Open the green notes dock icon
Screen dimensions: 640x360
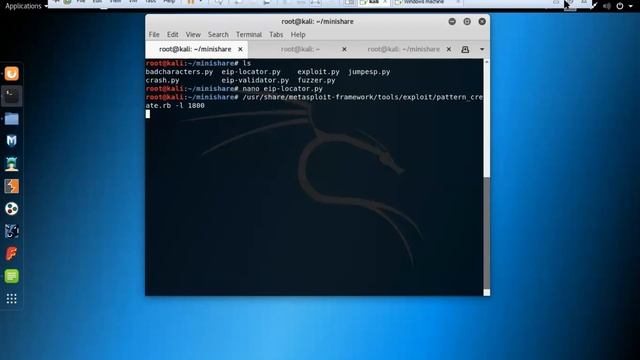(11, 276)
